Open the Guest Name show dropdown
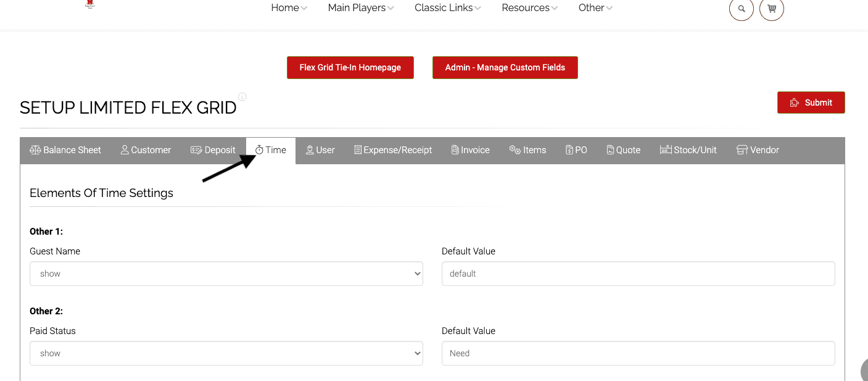The image size is (868, 381). point(226,274)
